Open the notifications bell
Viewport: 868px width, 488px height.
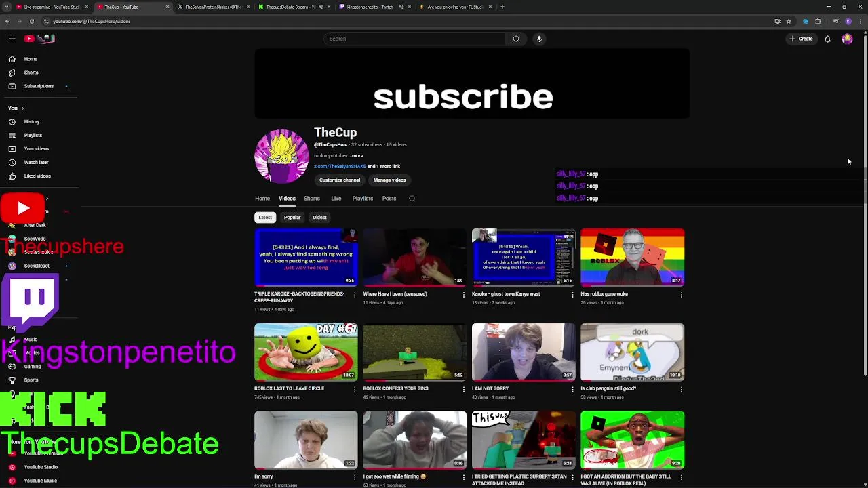827,39
